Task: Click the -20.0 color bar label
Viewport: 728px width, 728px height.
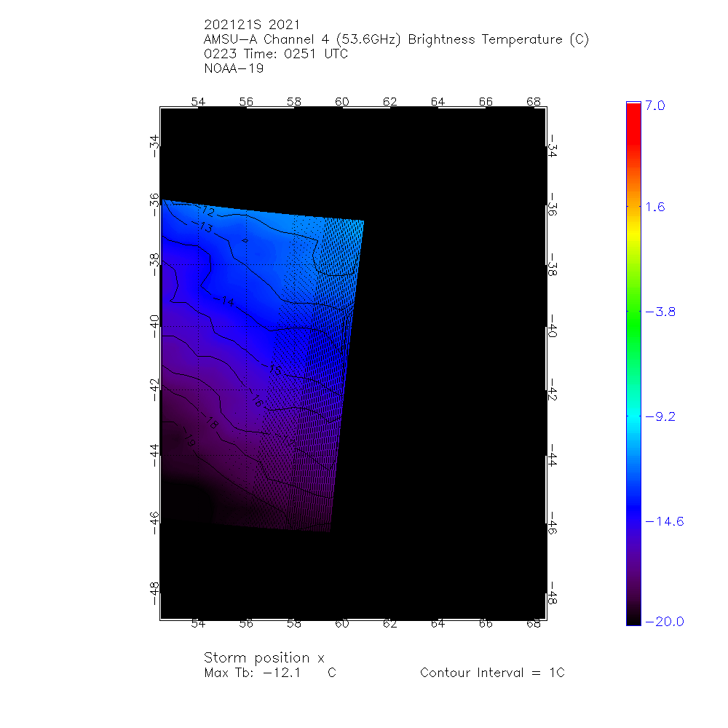Action: (663, 621)
